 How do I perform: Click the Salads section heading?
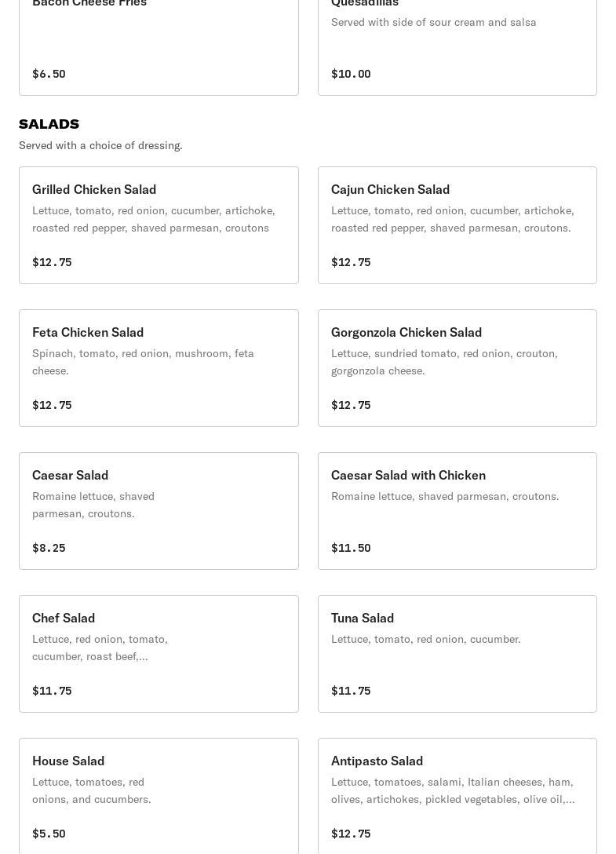[x=49, y=124]
